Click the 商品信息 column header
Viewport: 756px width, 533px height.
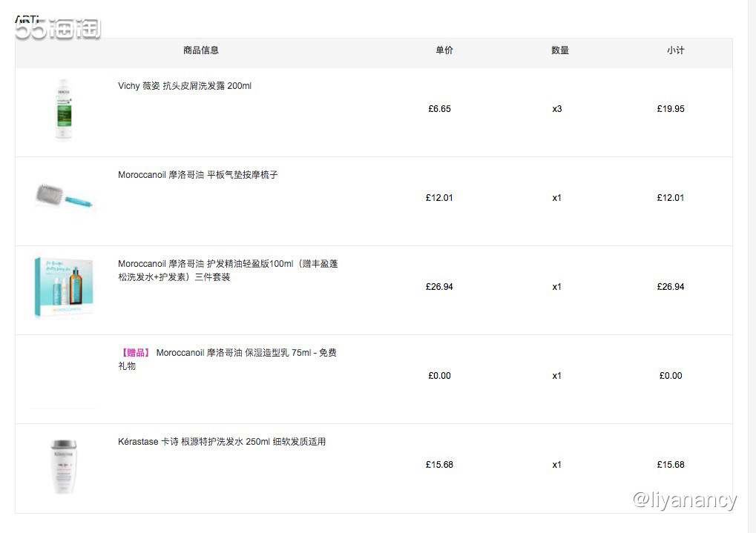(x=201, y=50)
